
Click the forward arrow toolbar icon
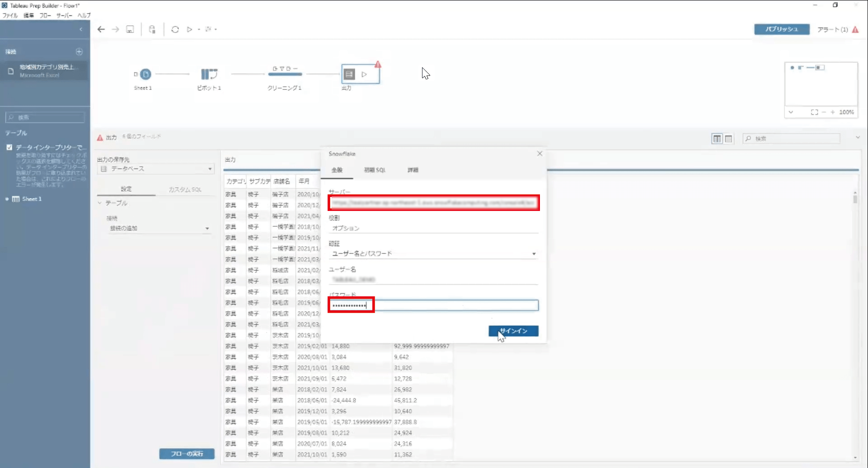116,29
